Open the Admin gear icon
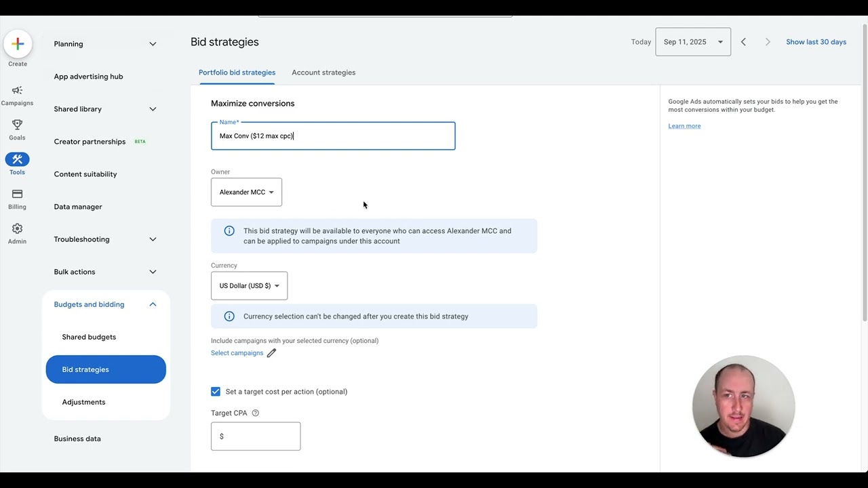 pyautogui.click(x=17, y=228)
